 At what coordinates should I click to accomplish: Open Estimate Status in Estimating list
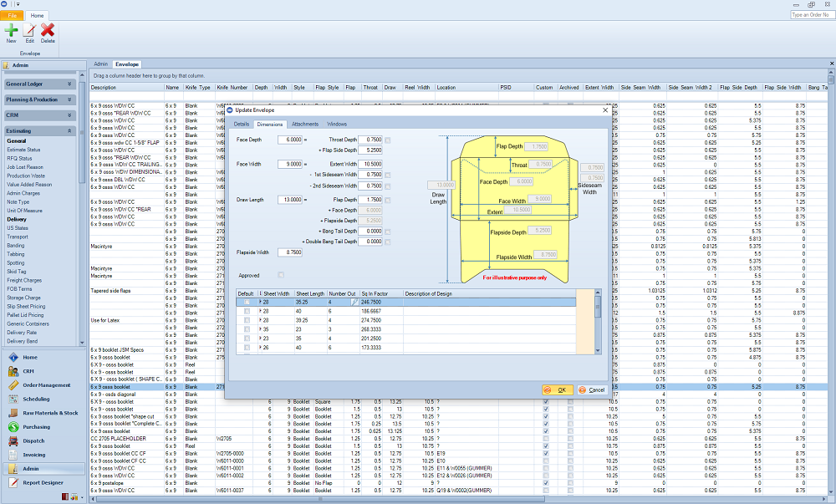point(23,150)
